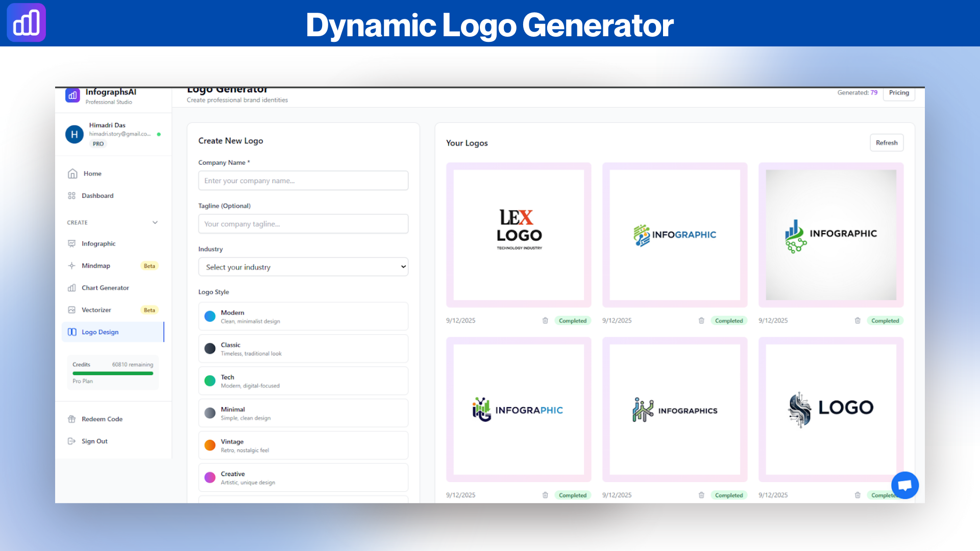Select the Modern logo style
Screen dimensions: 980x551
coord(303,316)
